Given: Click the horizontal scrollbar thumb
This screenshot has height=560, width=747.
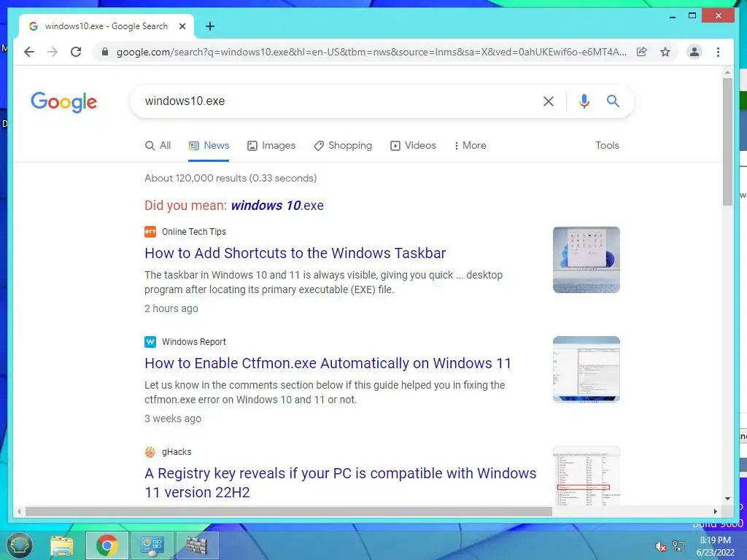Looking at the screenshot, I should click(289, 511).
